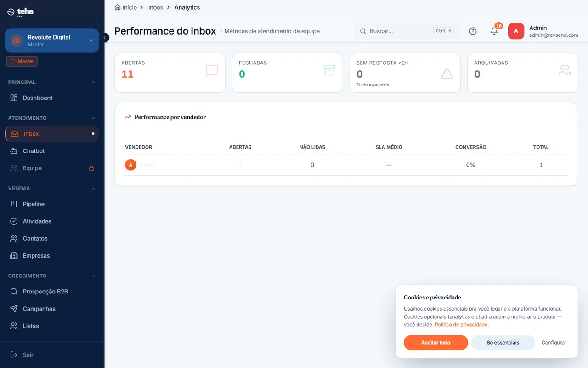Click the chat bubble icon in Abertas card
The height and width of the screenshot is (368, 588).
212,70
